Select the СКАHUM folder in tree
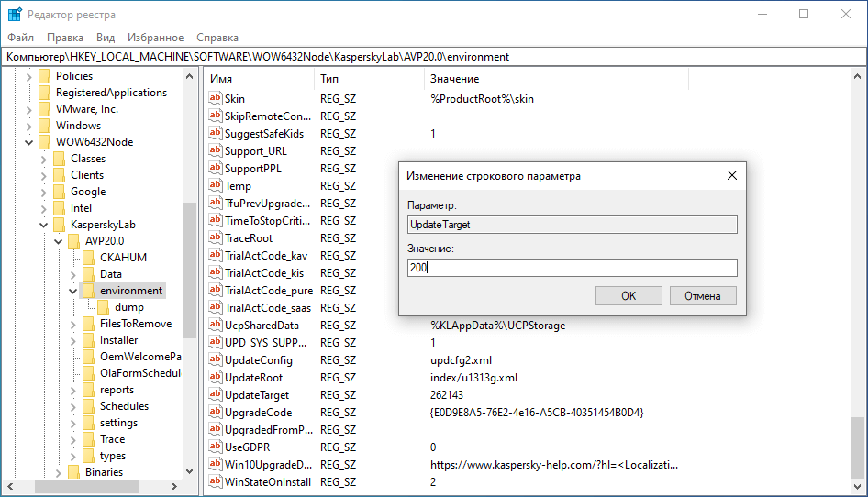Image resolution: width=868 pixels, height=497 pixels. coord(123,258)
